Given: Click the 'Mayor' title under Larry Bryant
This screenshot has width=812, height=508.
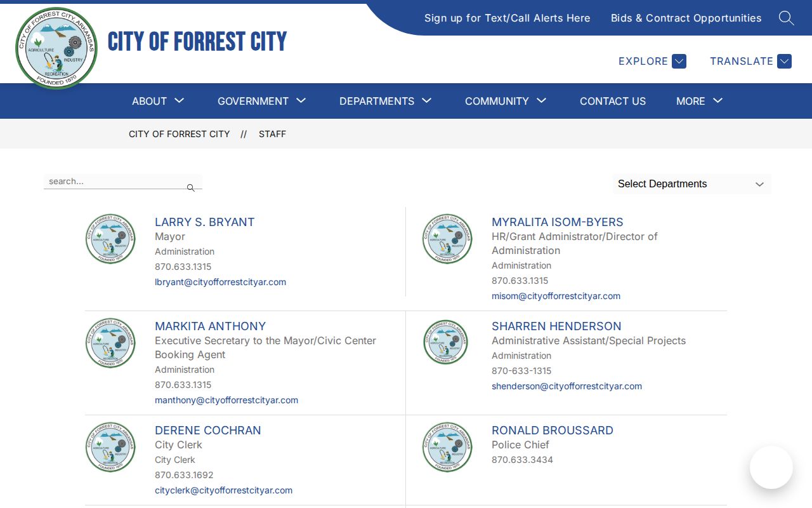Looking at the screenshot, I should pyautogui.click(x=170, y=236).
